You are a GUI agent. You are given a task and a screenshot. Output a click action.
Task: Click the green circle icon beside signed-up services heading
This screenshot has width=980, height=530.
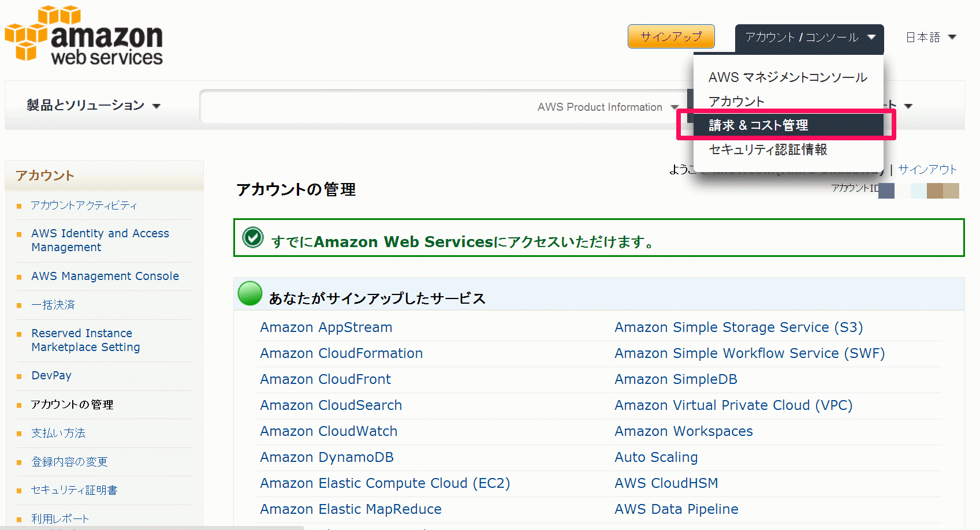coord(250,293)
